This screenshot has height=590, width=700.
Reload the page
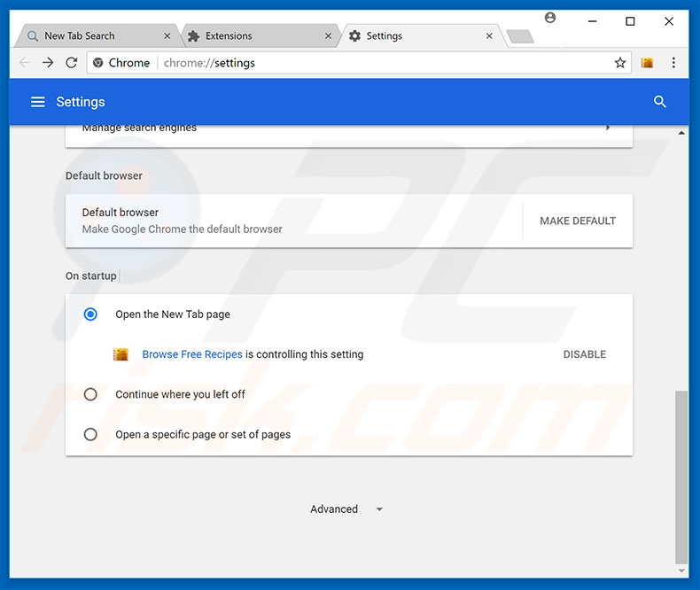tap(72, 63)
